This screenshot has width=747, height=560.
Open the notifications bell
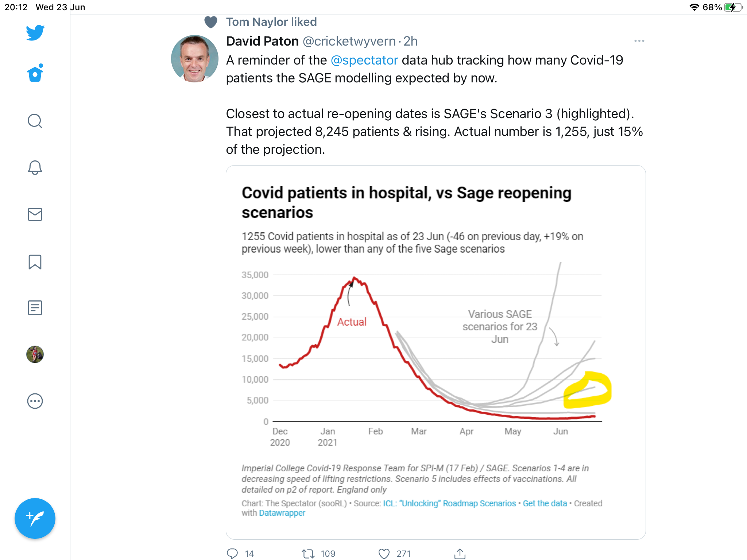pos(35,168)
